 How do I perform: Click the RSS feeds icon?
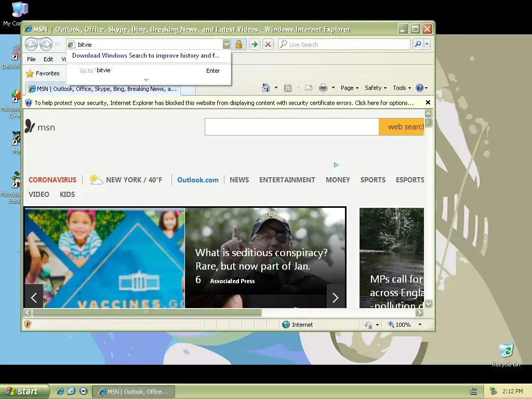288,88
